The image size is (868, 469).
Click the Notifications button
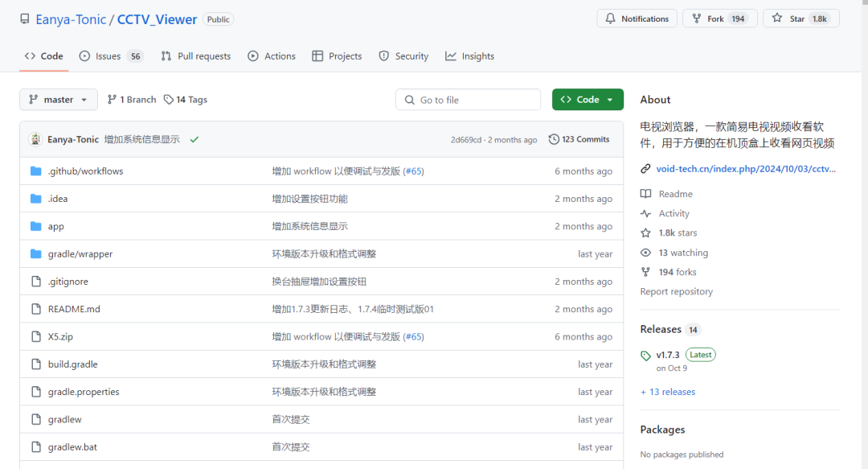[637, 19]
